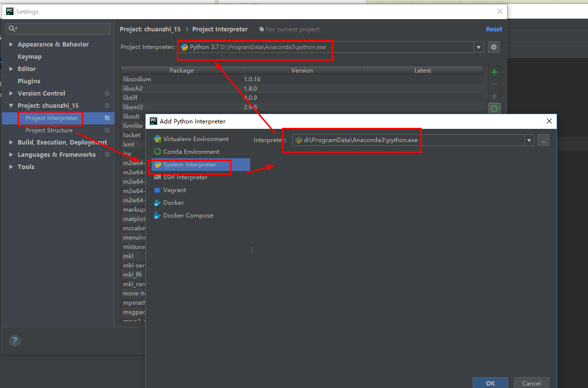This screenshot has width=588, height=388.
Task: Click the Virtualenv Environment python icon
Action: pos(157,139)
